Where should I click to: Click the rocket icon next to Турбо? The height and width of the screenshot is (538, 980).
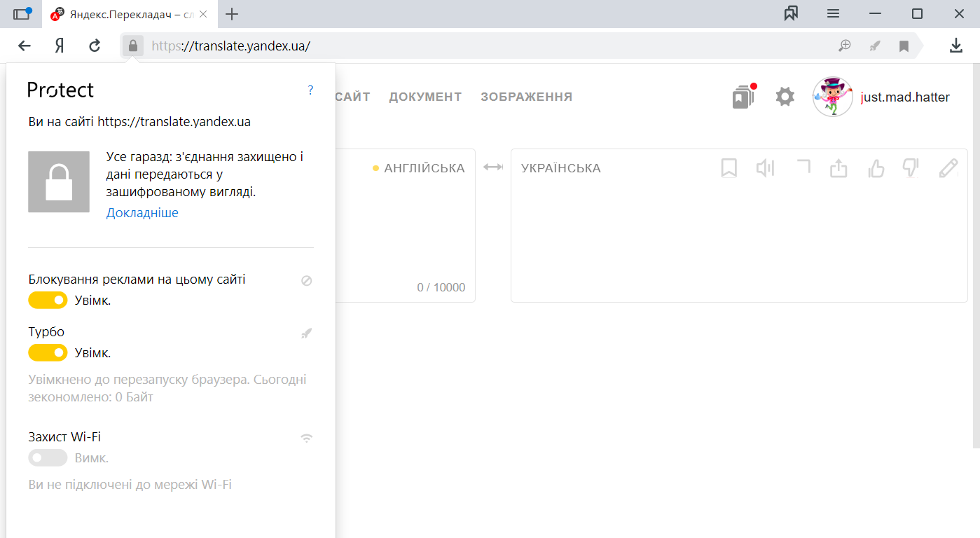(306, 333)
